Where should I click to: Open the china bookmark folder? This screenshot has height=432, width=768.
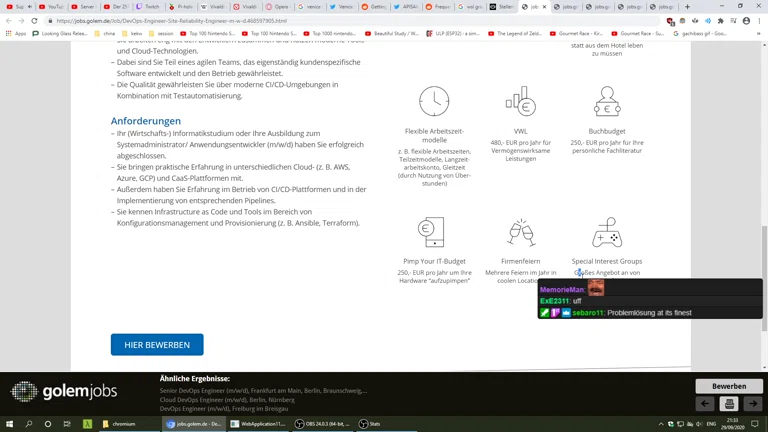(x=104, y=34)
